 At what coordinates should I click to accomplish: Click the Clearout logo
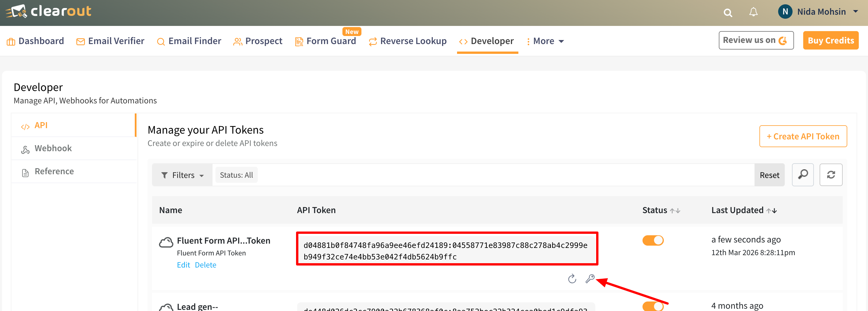48,11
